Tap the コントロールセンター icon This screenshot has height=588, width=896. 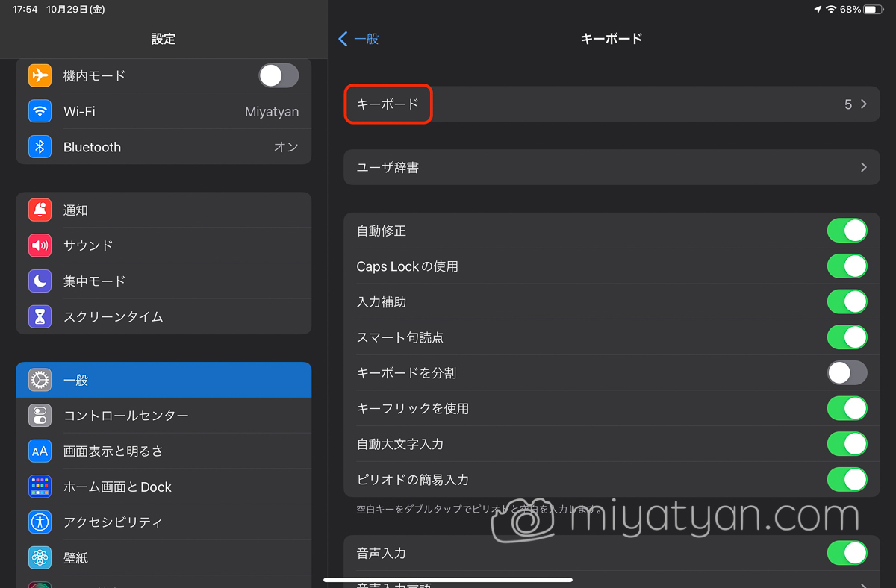(40, 416)
